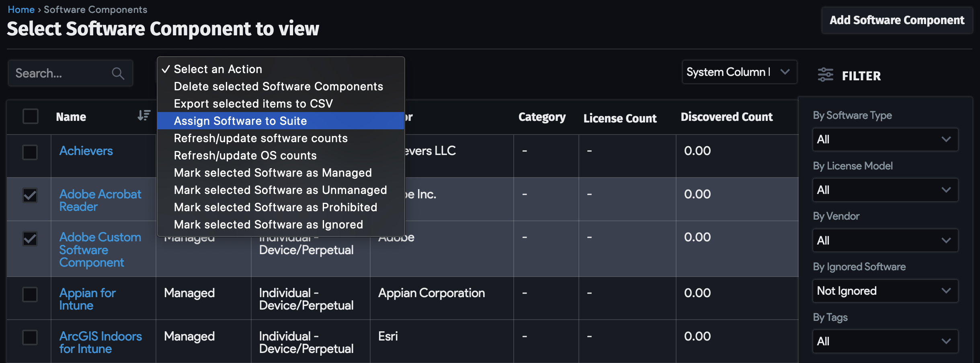The height and width of the screenshot is (363, 980).
Task: Toggle the select-all checkbox in header
Action: pyautogui.click(x=30, y=116)
